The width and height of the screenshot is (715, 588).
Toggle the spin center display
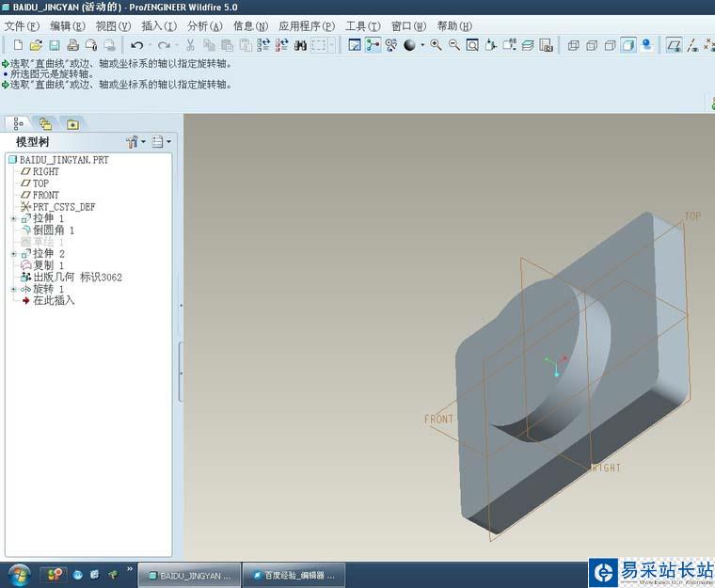point(373,45)
